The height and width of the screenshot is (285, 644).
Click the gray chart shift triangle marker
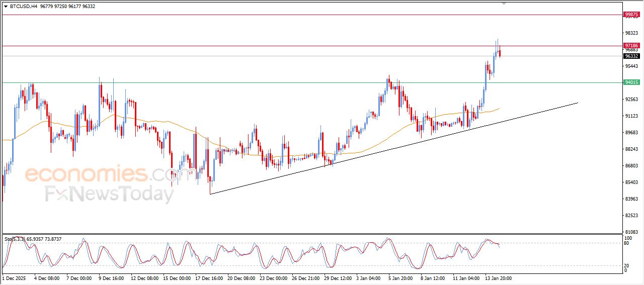(504, 4)
